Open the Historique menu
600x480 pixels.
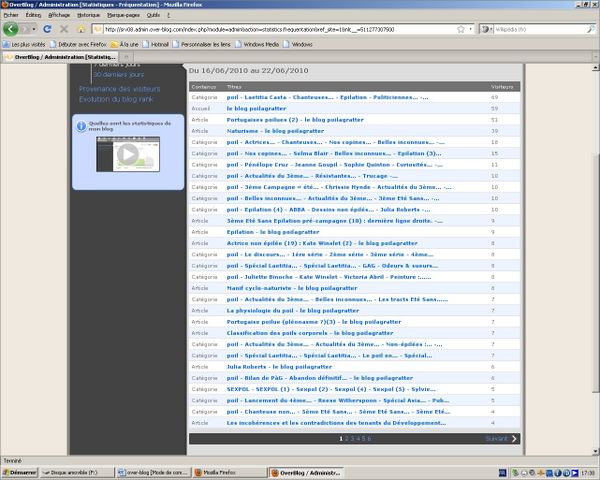(88, 15)
